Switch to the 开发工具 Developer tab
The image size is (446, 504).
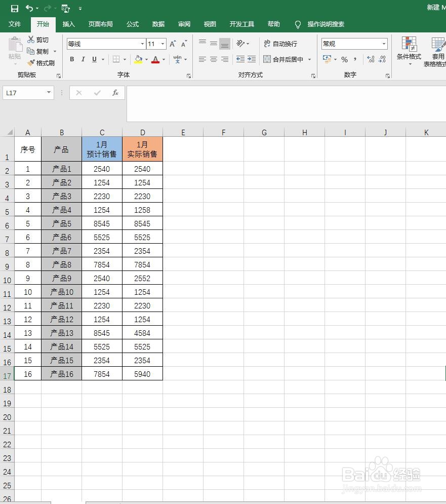241,24
